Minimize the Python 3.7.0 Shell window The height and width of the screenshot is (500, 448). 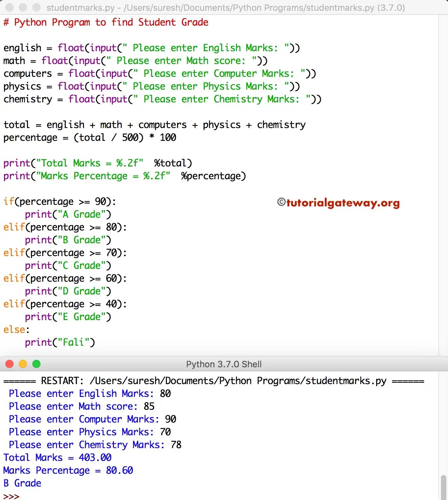pos(23,364)
